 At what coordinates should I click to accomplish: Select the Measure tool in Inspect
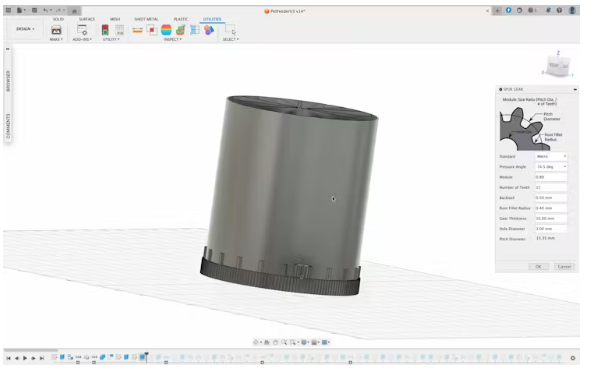pyautogui.click(x=137, y=30)
